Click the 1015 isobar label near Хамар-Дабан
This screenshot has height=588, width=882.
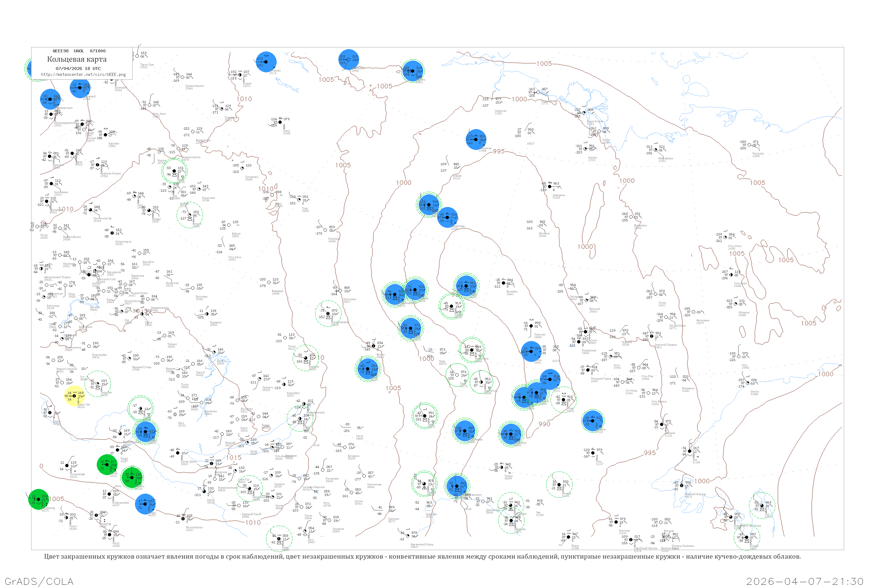coord(233,457)
